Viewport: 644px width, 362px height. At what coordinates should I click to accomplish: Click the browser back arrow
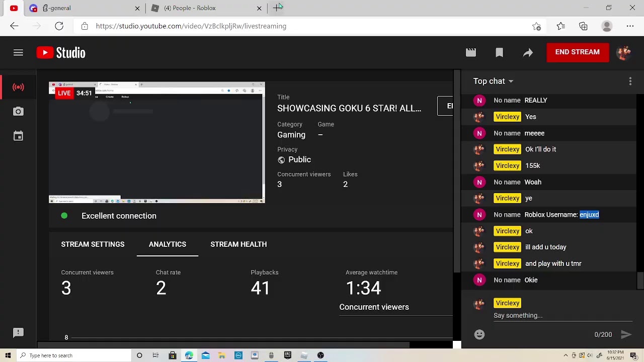tap(14, 26)
